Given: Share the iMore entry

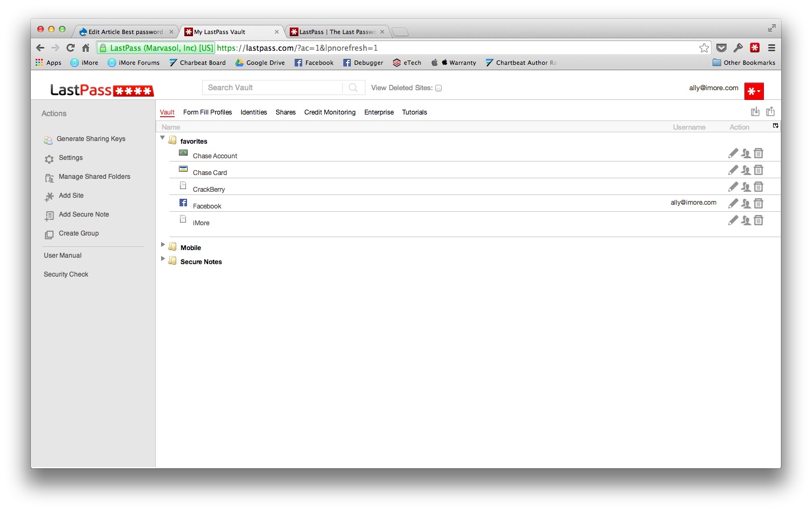Looking at the screenshot, I should [x=746, y=220].
